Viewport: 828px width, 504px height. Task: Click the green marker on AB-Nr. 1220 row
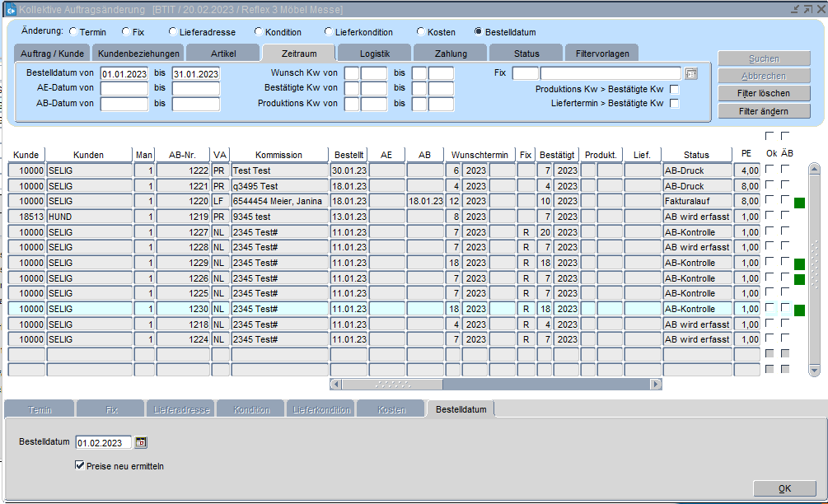(x=799, y=203)
